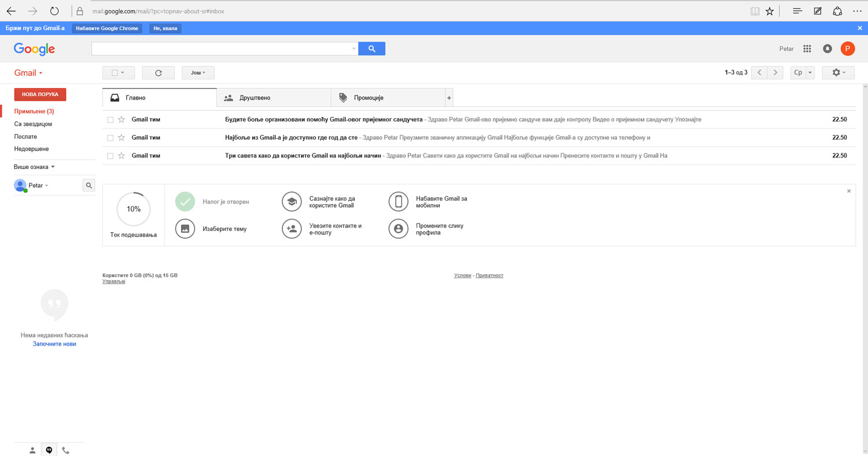Click the 'Услови' link
868x456 pixels.
point(462,275)
